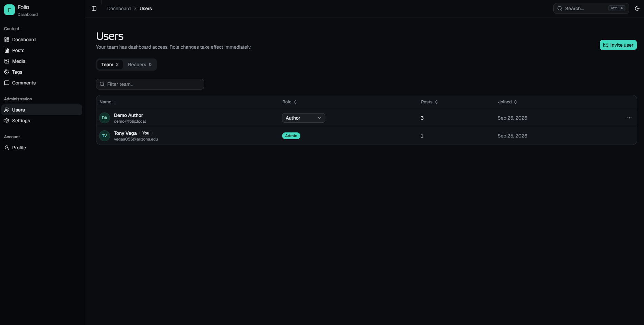Click the Ctrl K shortcut badge
Screen dimensions: 644x325
pyautogui.click(x=617, y=8)
